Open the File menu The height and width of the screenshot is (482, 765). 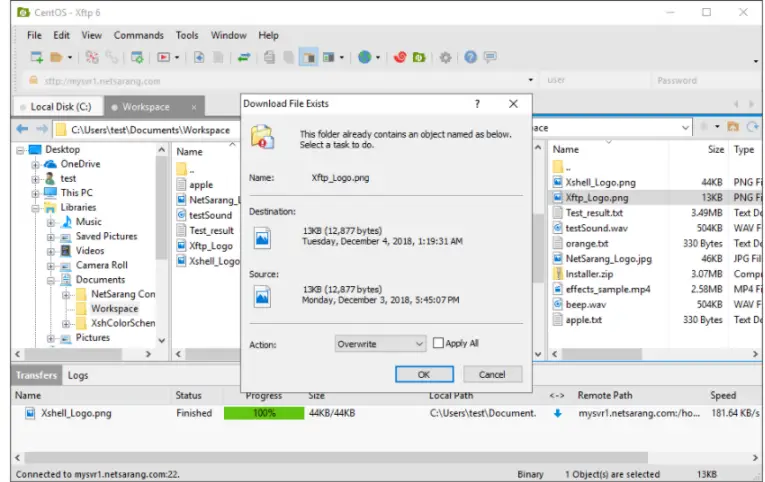[x=34, y=35]
